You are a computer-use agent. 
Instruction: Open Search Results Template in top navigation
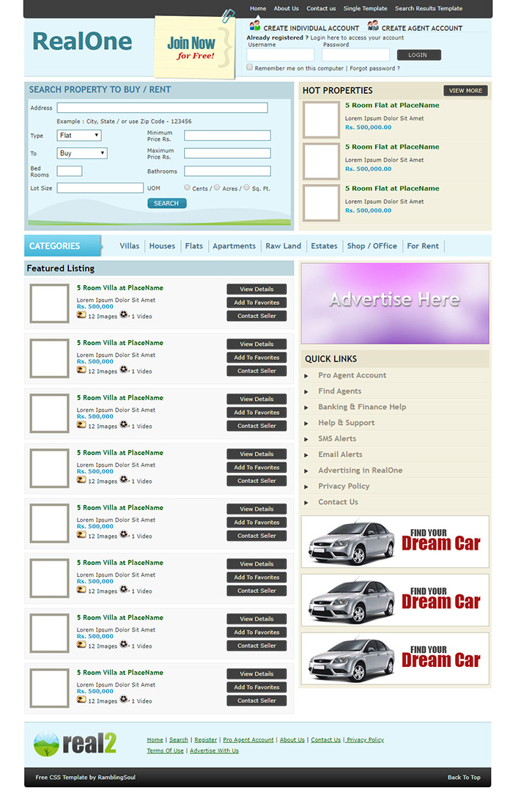point(429,8)
